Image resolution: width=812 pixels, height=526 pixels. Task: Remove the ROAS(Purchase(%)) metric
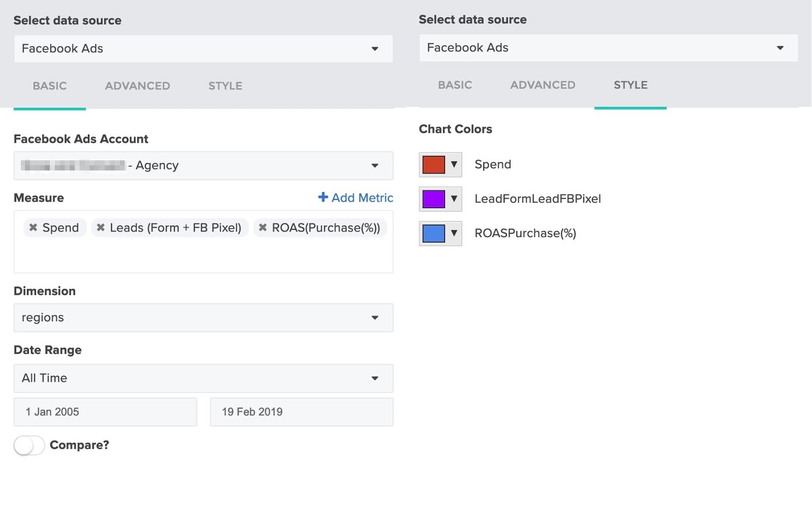(x=262, y=227)
